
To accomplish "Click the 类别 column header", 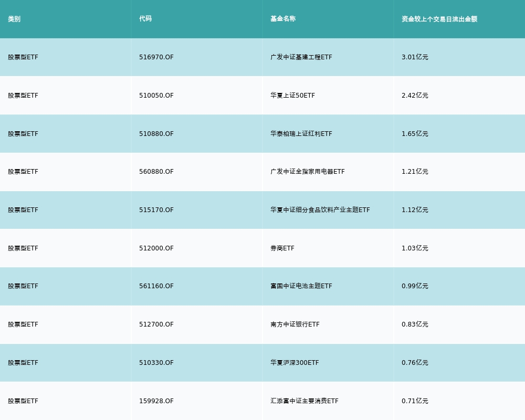I will 14,19.
